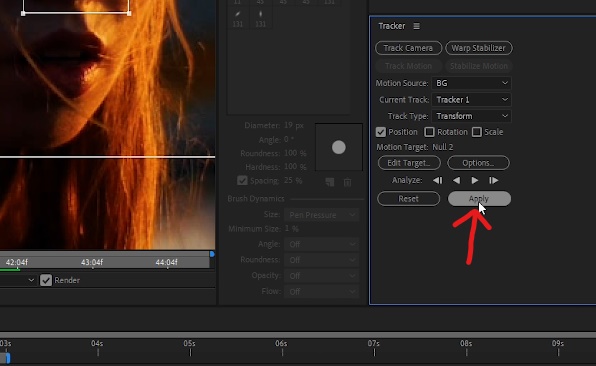Open the Brush Dynamics Roundness dropdown
This screenshot has height=366, width=596.
point(322,260)
